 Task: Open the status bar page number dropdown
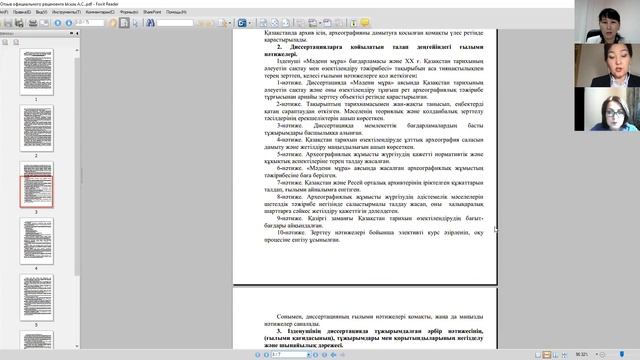308,355
